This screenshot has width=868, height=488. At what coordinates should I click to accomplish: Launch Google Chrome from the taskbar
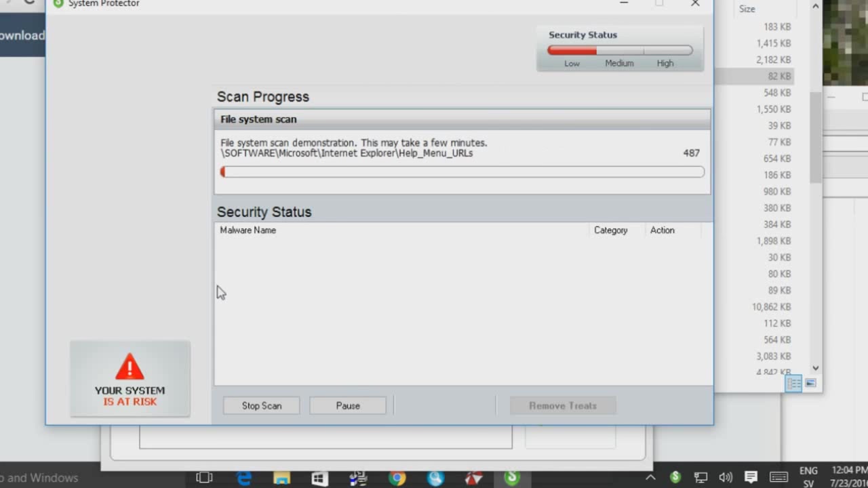tap(397, 478)
